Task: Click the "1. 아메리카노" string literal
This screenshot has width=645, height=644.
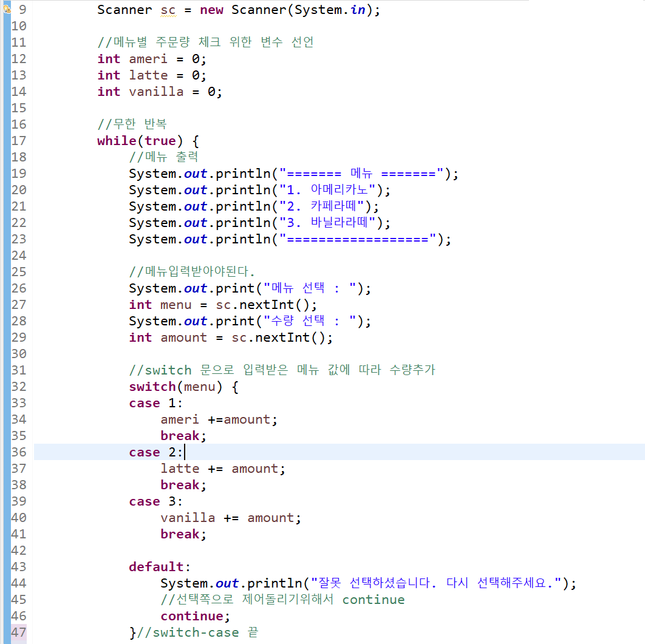Action: pyautogui.click(x=327, y=189)
